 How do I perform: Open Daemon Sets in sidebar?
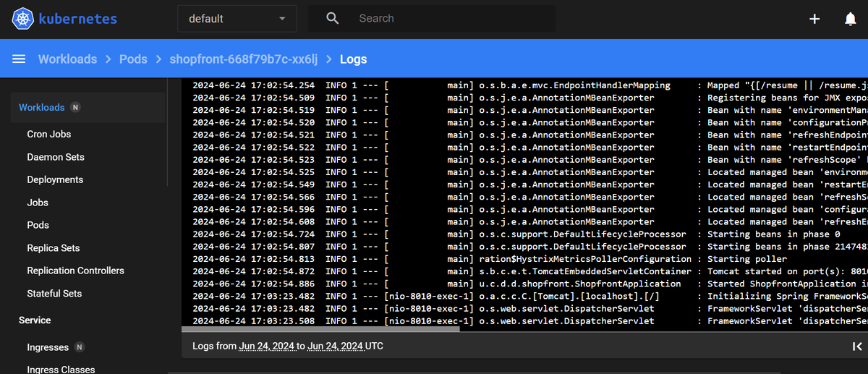56,157
